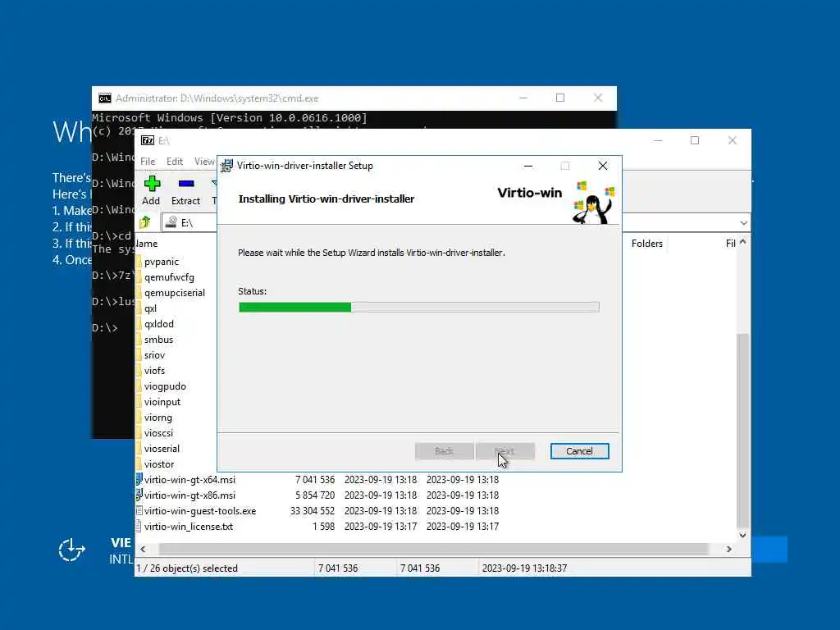Click the E:\ drive icon in address bar
Viewport: 840px width, 630px height.
point(171,222)
